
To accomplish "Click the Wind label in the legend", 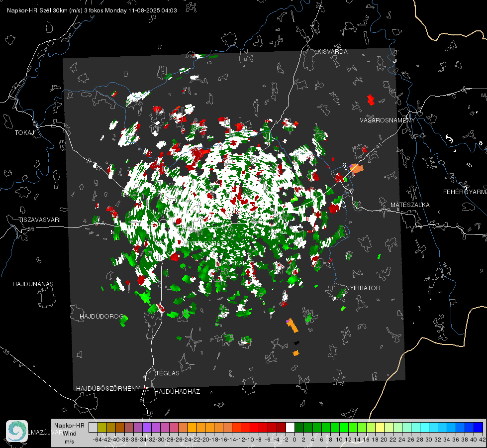I will 70,433.
